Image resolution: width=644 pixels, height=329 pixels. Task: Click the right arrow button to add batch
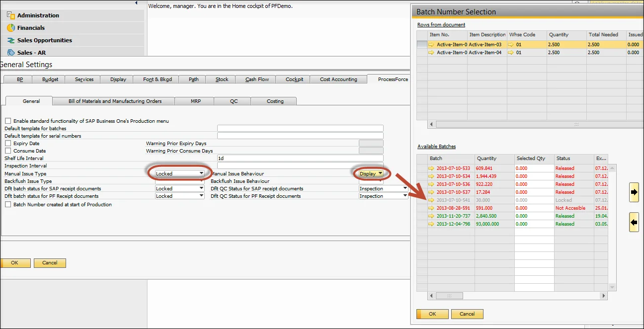coord(634,192)
